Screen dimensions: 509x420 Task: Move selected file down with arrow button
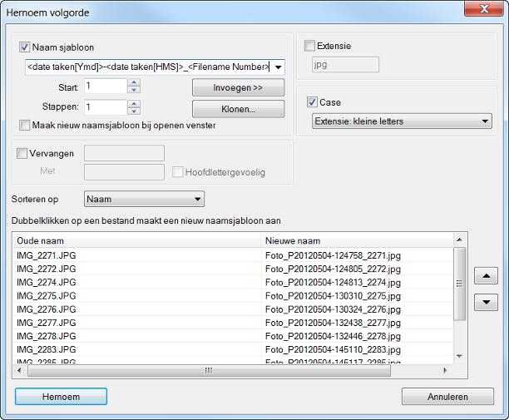[x=486, y=303]
